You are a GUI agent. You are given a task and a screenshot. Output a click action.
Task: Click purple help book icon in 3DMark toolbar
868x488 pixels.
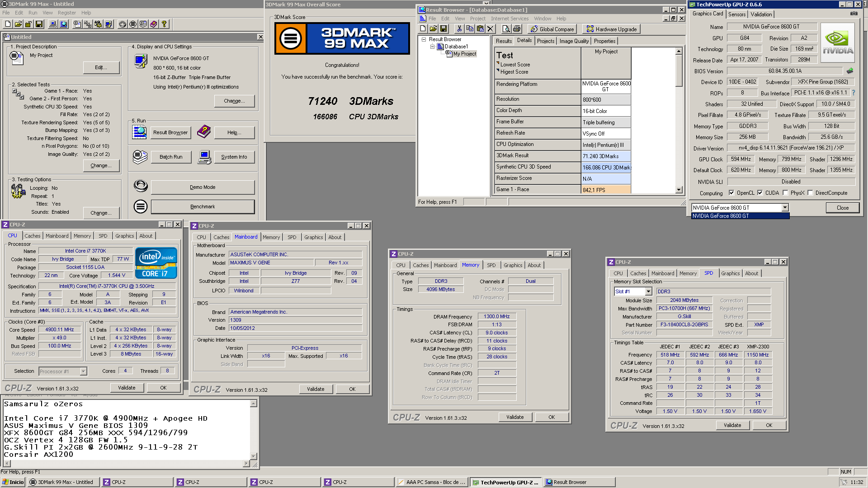tap(154, 24)
